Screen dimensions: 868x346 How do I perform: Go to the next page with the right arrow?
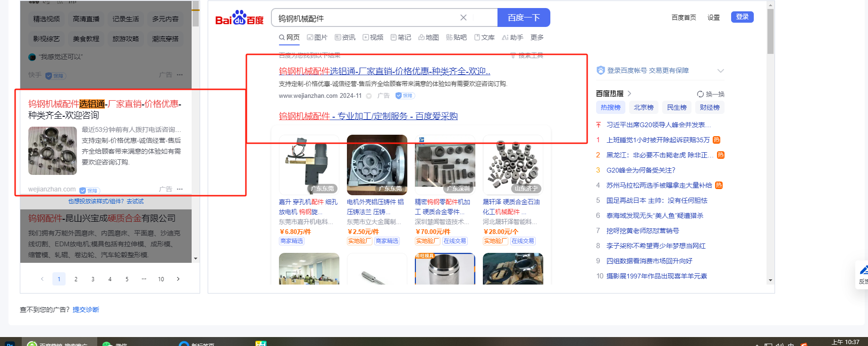point(178,279)
